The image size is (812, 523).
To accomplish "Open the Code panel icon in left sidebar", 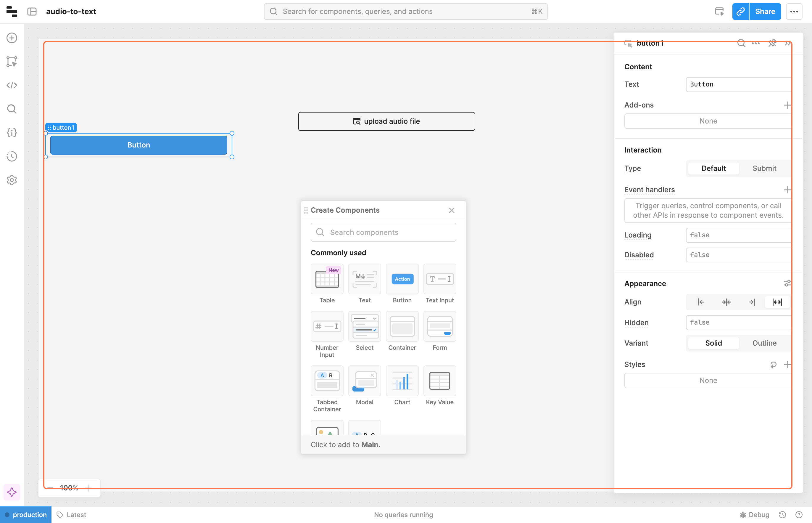I will point(12,85).
